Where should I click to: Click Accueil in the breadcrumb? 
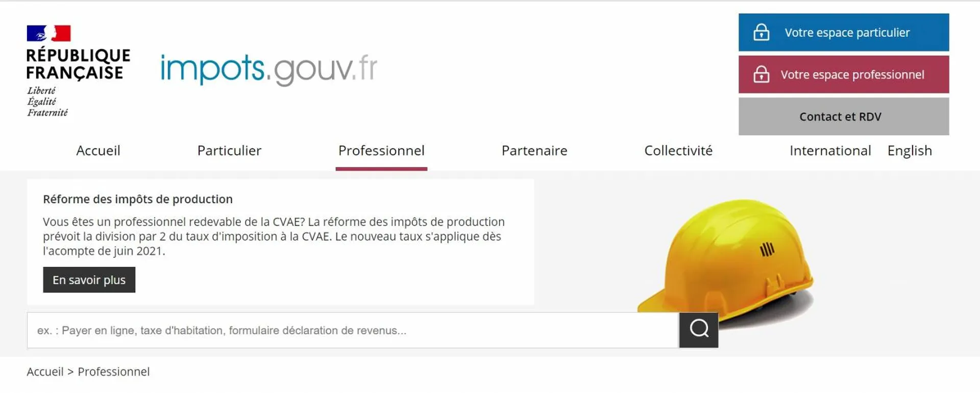(x=45, y=372)
